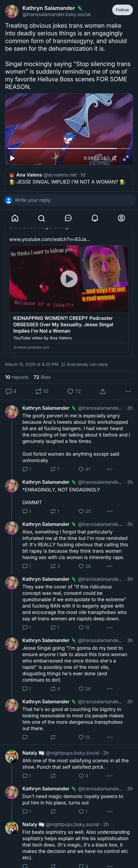
Task: Open the Profile icon in navigation
Action: point(122,218)
